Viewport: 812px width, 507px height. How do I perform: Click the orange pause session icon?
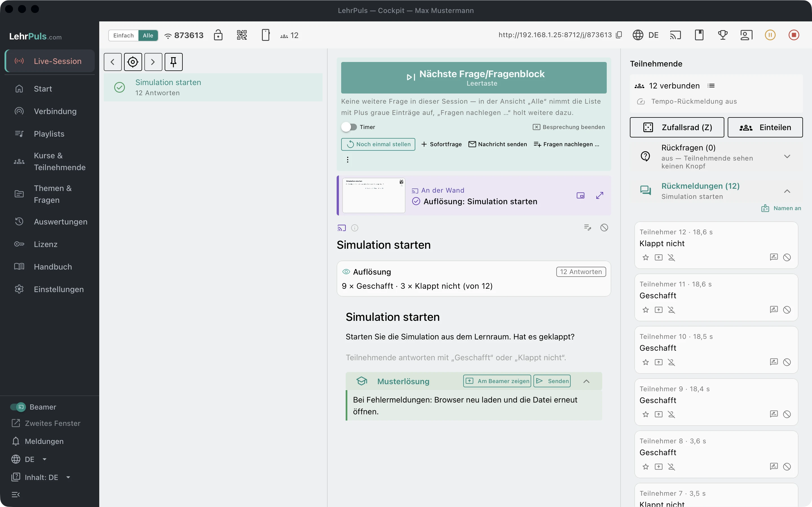pyautogui.click(x=770, y=35)
